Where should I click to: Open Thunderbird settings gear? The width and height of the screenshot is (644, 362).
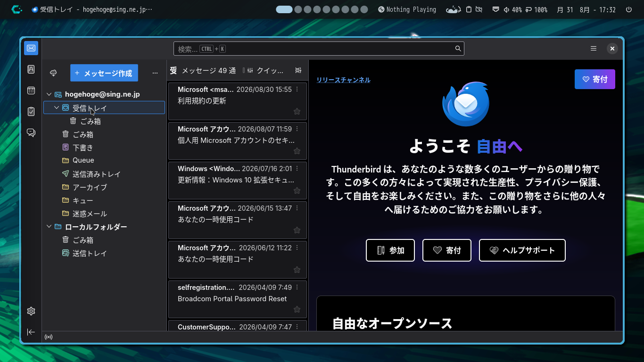[31, 311]
